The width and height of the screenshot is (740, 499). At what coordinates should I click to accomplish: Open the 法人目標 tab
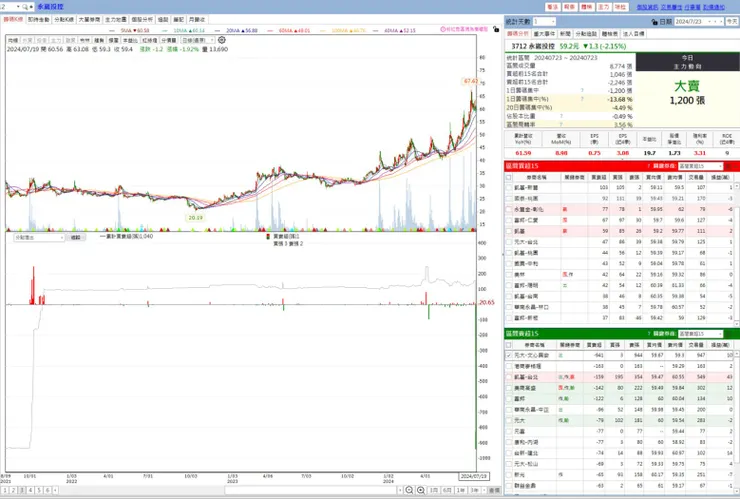click(x=634, y=34)
